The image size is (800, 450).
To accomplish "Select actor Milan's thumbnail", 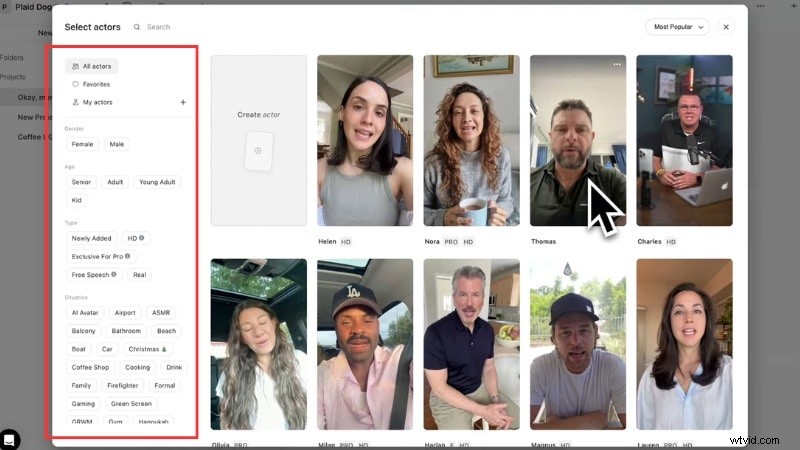I will pos(365,344).
